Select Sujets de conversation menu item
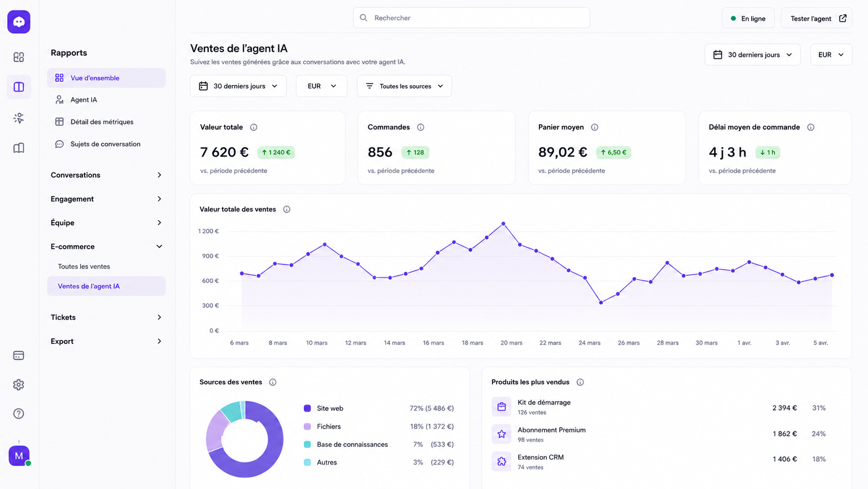 tap(106, 144)
